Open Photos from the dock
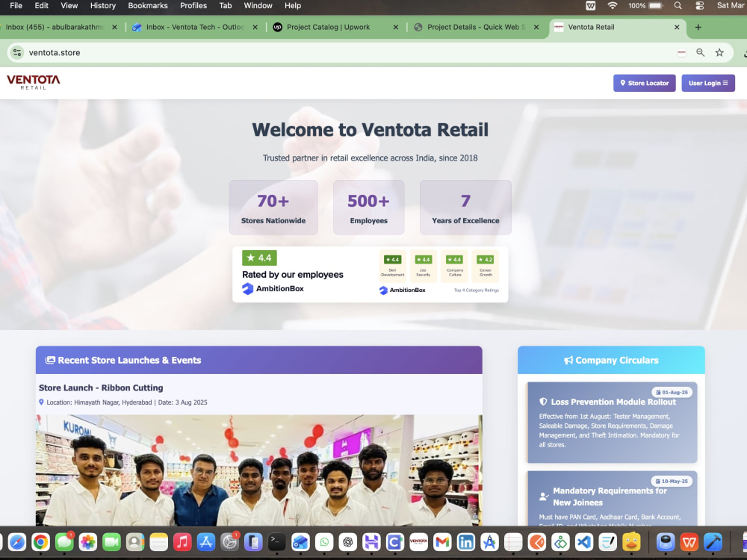The height and width of the screenshot is (560, 747). [88, 542]
